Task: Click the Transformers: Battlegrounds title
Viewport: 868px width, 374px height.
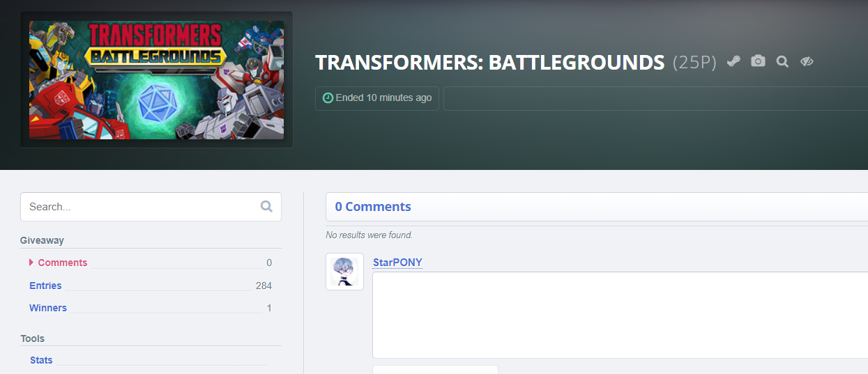Action: (x=489, y=62)
